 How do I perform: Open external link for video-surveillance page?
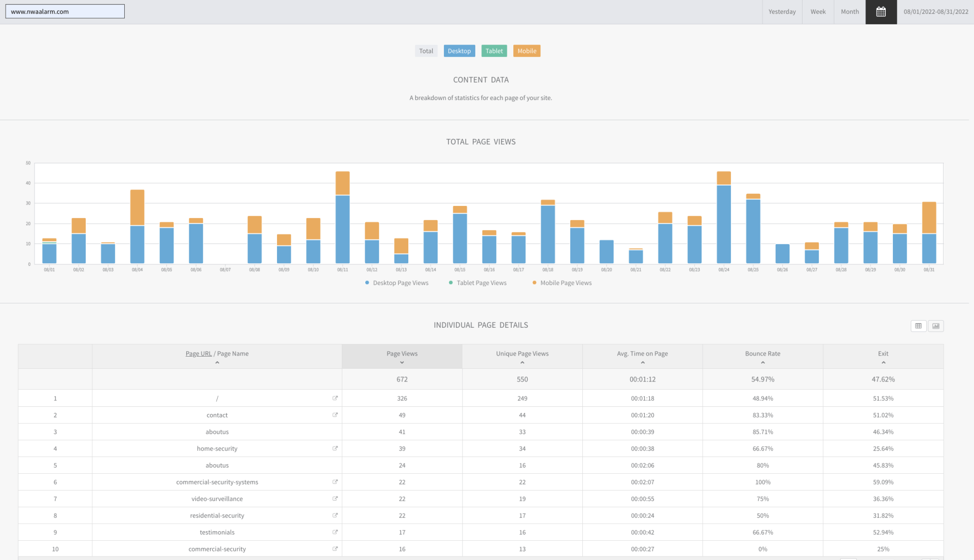tap(335, 499)
